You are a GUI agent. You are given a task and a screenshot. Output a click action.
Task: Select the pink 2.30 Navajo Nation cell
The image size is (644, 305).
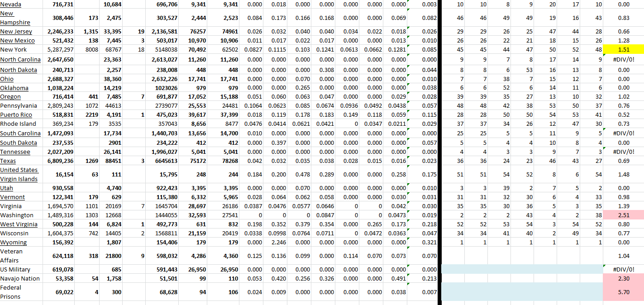click(x=623, y=279)
